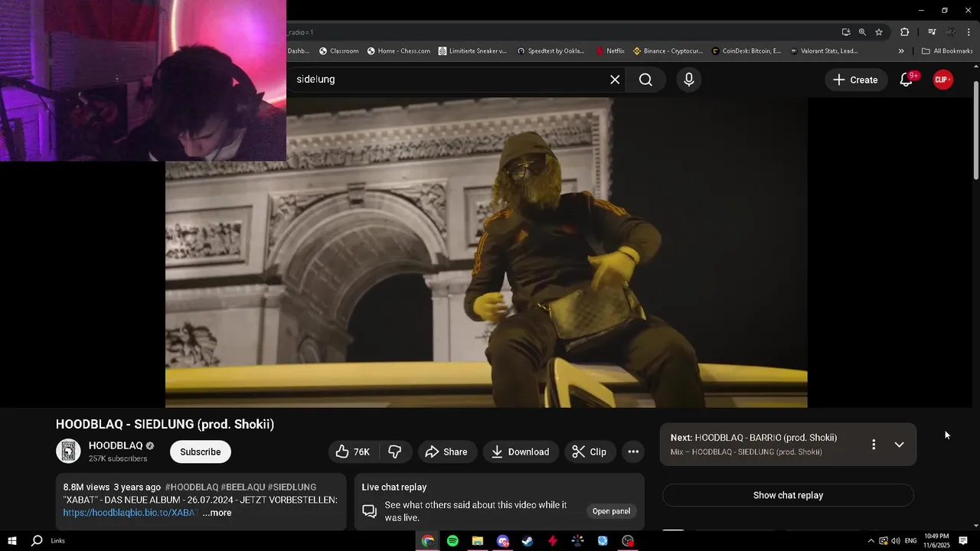Open the Windows Start menu
This screenshot has width=980, height=551.
tap(12, 541)
